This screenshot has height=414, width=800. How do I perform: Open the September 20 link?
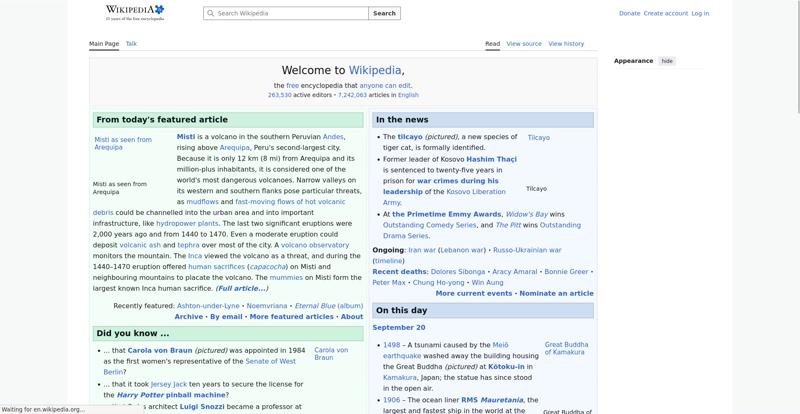(x=398, y=328)
